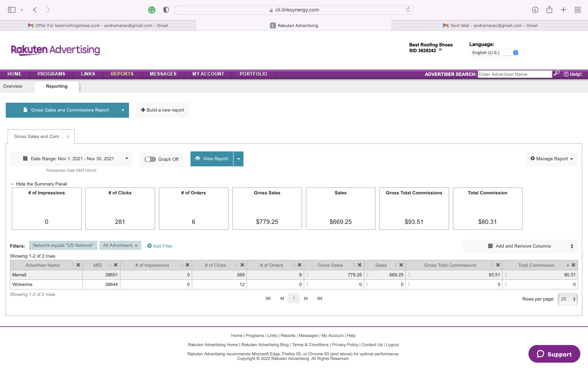588x368 pixels.
Task: Click Logout link in footer
Action: pyautogui.click(x=392, y=345)
